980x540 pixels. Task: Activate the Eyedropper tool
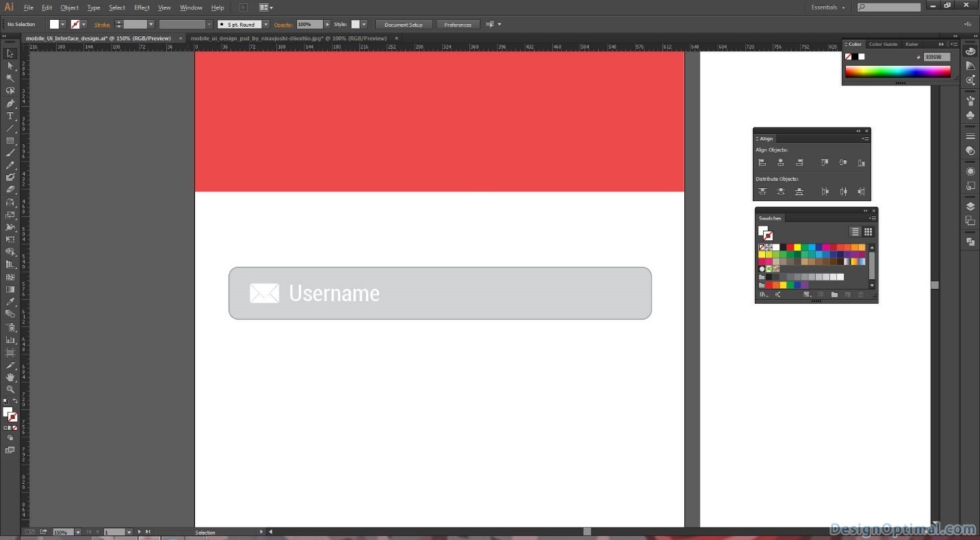point(10,302)
